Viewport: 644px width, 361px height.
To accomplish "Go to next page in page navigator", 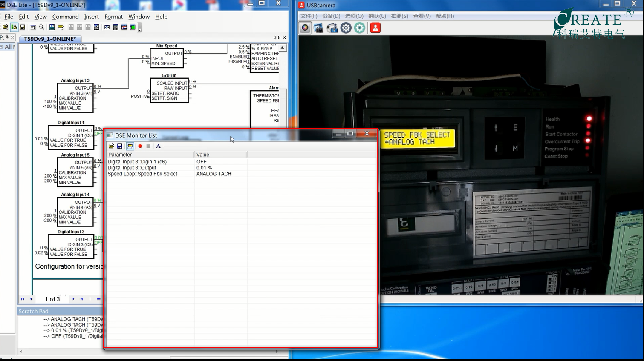I will (x=73, y=299).
